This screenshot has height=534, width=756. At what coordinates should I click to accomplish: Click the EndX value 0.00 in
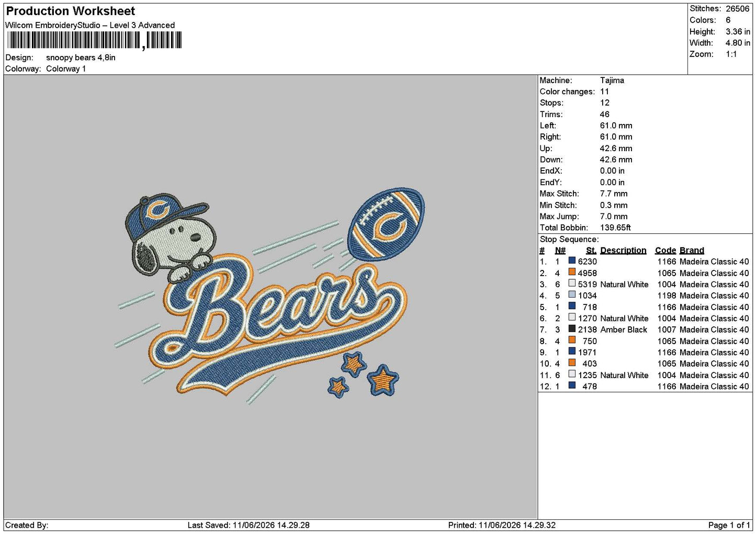(612, 171)
